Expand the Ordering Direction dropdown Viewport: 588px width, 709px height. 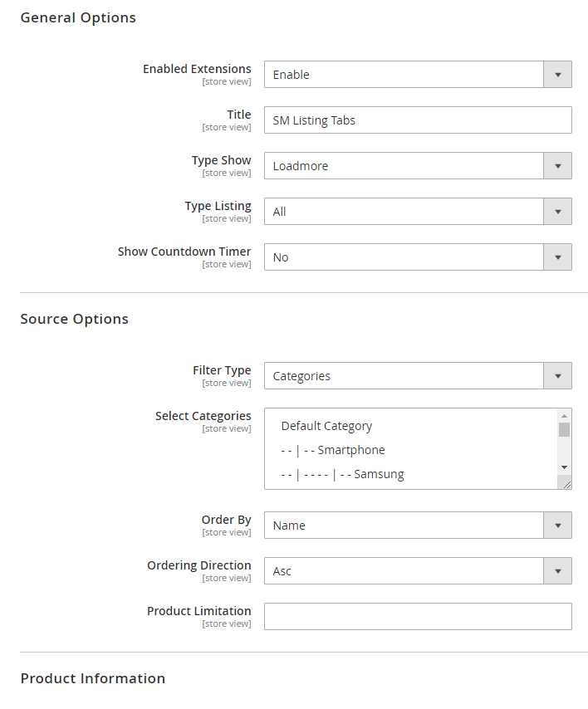(x=417, y=571)
